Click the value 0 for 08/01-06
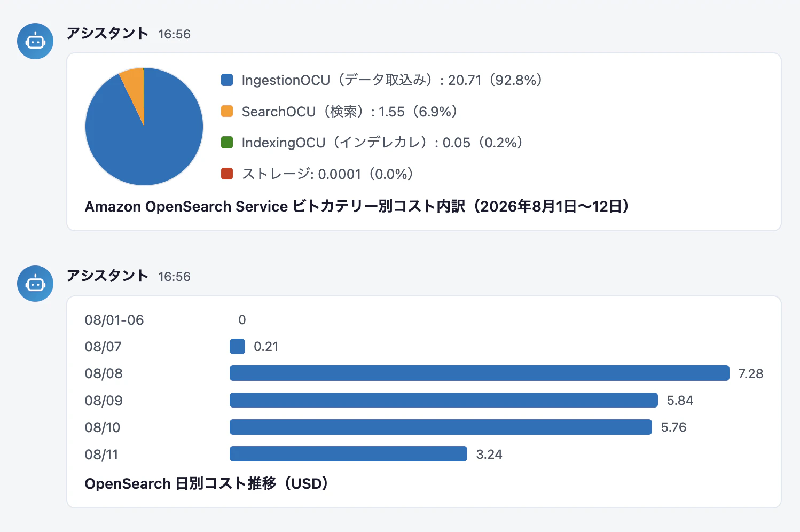 pos(242,320)
